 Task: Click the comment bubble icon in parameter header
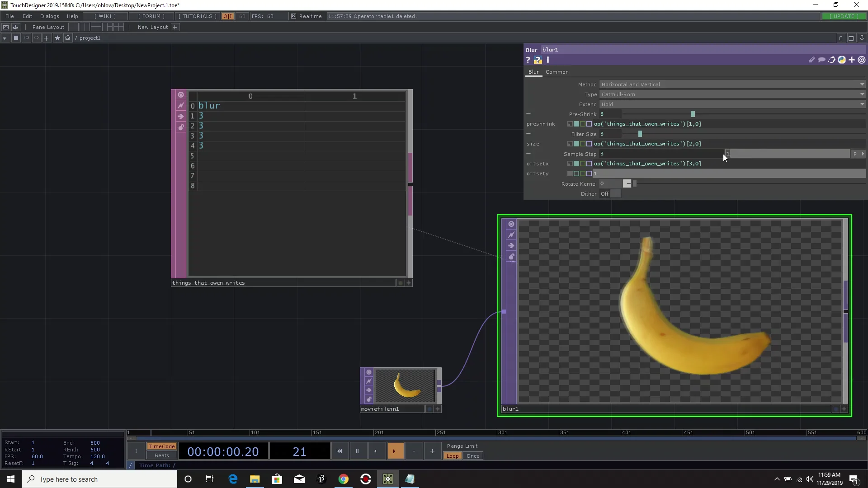[x=821, y=60]
